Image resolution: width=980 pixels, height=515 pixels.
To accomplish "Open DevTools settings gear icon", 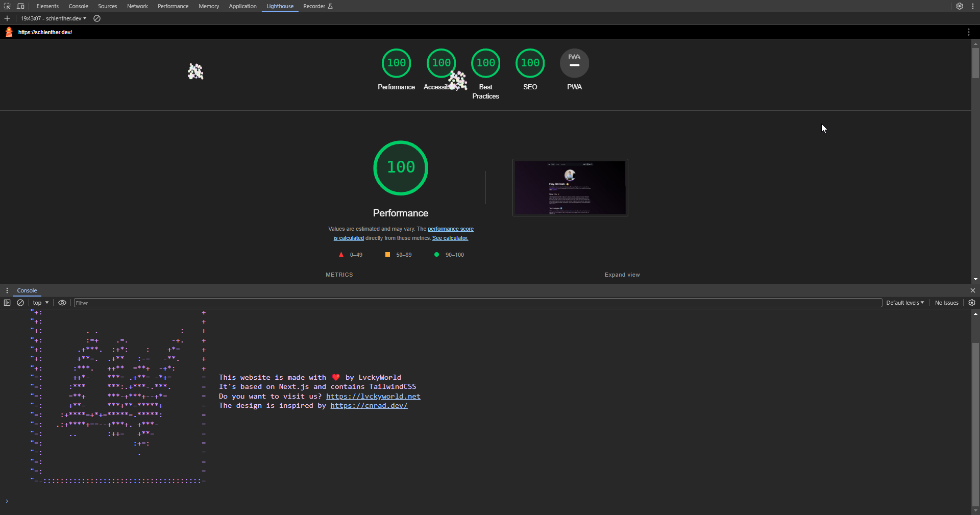I will [960, 6].
